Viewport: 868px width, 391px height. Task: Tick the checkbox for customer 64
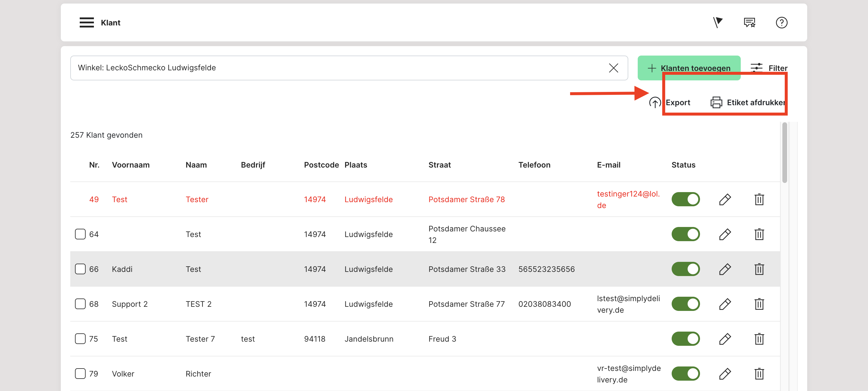pyautogui.click(x=80, y=234)
